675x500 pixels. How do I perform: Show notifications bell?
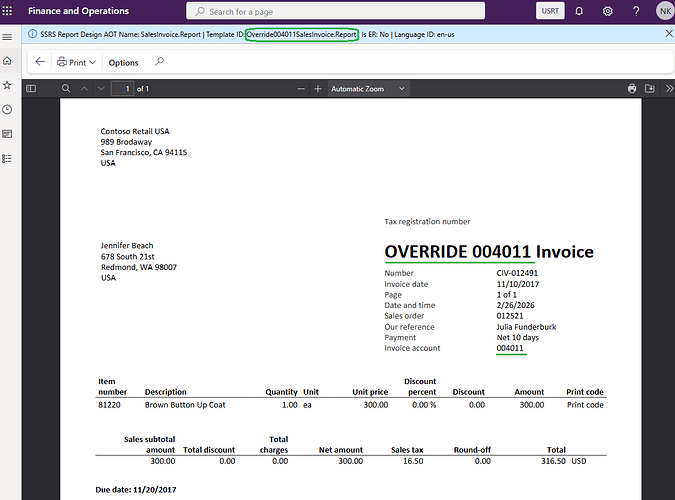point(579,11)
